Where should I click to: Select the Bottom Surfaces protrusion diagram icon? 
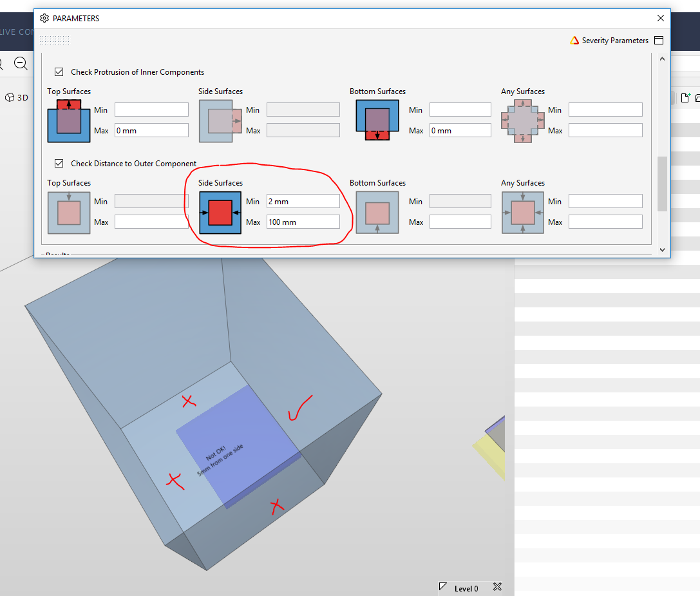coord(377,120)
